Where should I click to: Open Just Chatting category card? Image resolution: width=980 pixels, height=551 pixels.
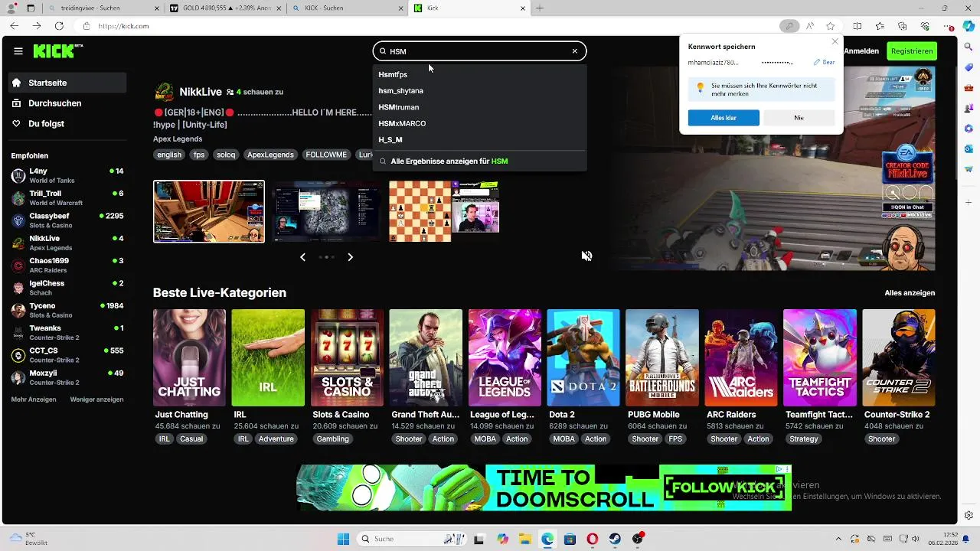click(189, 357)
